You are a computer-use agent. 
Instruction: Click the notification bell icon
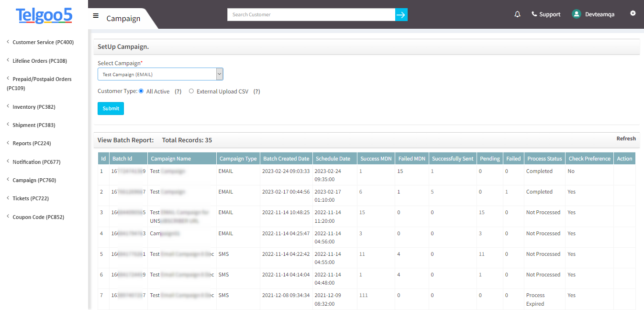coord(517,14)
